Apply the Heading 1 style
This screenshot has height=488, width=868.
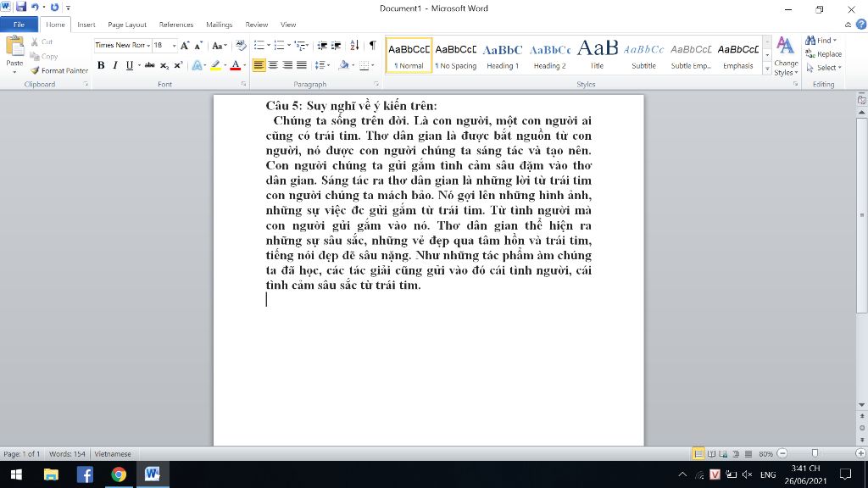(x=503, y=55)
